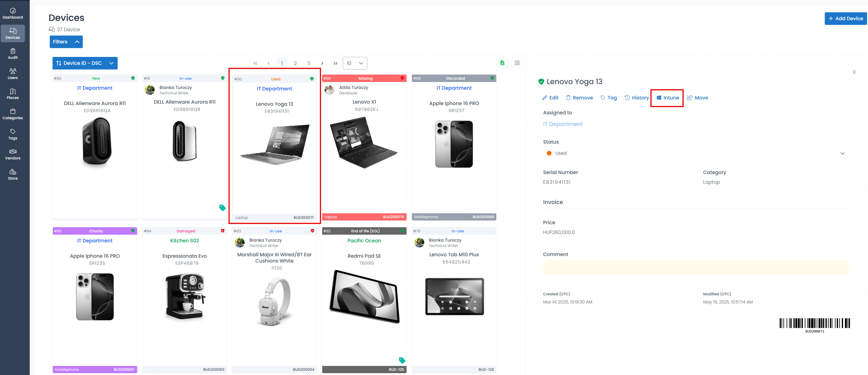868x375 pixels.
Task: Collapse the Filters panel
Action: point(66,42)
